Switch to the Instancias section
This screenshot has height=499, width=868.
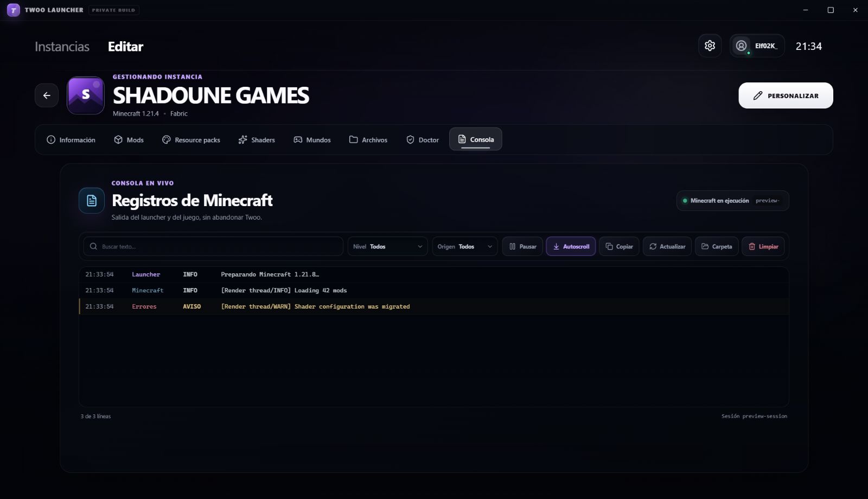coord(62,47)
